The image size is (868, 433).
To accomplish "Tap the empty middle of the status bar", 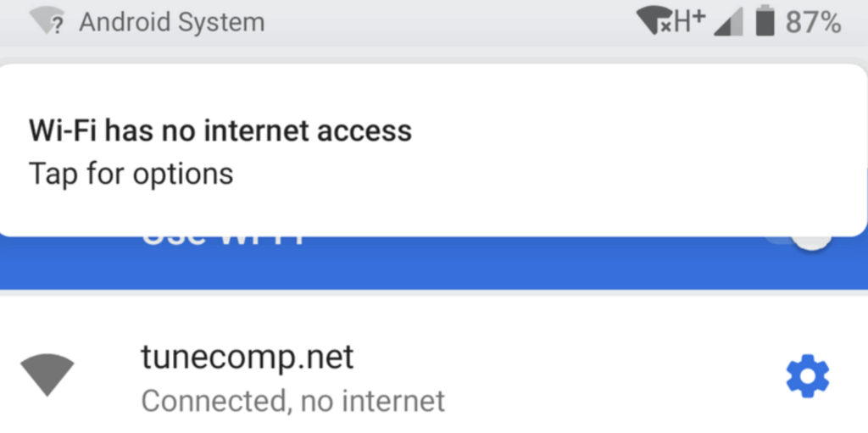I will (x=449, y=22).
